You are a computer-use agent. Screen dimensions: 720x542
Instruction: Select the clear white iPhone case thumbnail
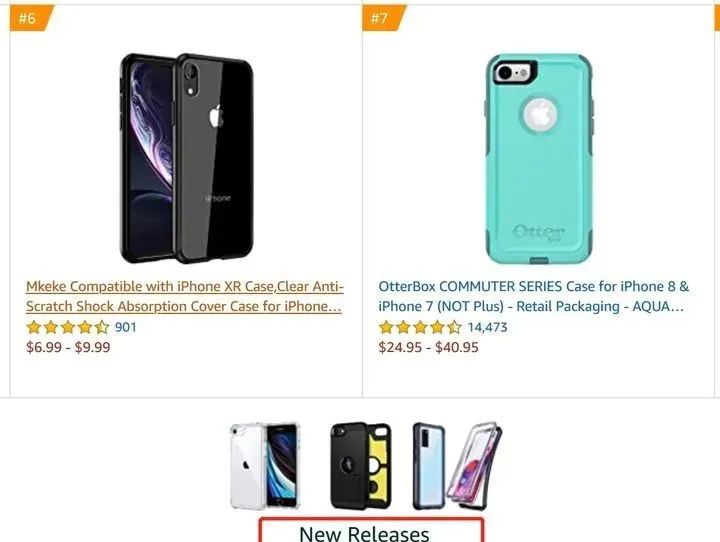pyautogui.click(x=265, y=466)
